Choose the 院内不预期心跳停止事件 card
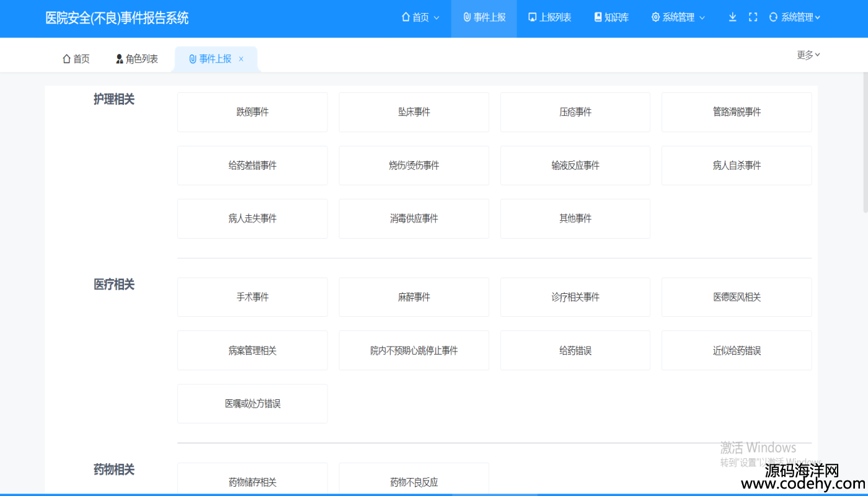This screenshot has width=868, height=496. click(414, 350)
